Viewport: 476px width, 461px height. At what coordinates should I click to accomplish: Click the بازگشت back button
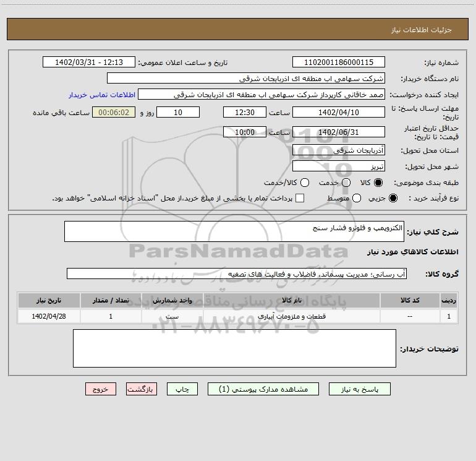tap(142, 389)
